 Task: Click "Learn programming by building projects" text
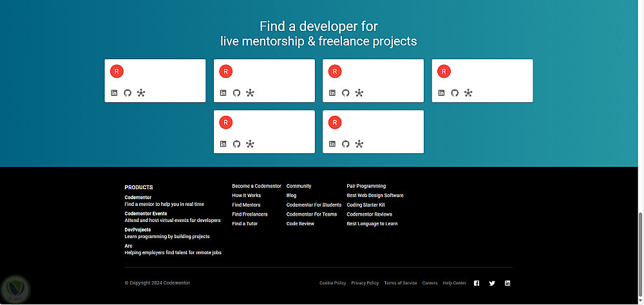167,236
